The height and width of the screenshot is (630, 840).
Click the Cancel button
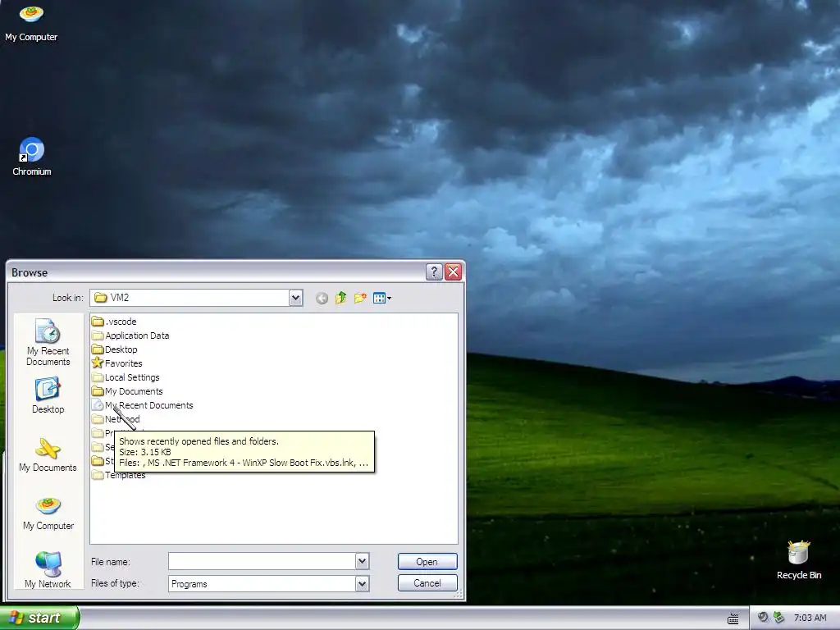coord(427,583)
